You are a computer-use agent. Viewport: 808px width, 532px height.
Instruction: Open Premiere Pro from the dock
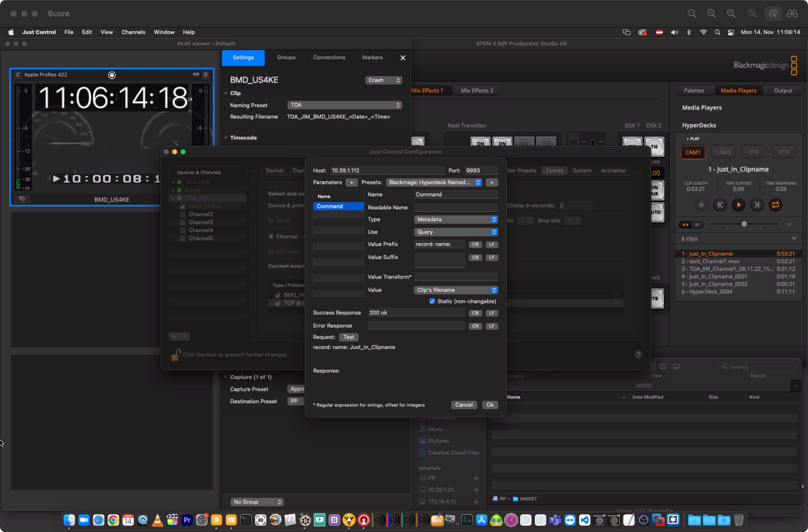click(187, 520)
